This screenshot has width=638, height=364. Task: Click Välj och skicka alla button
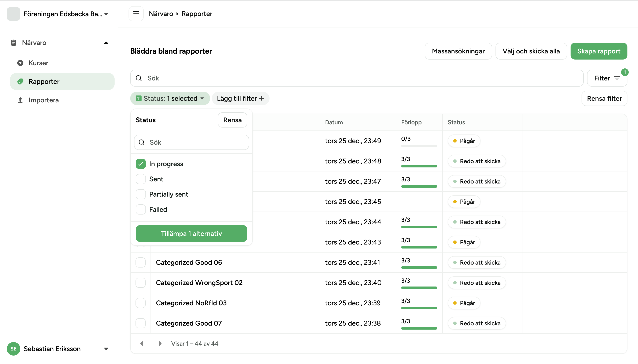(531, 51)
